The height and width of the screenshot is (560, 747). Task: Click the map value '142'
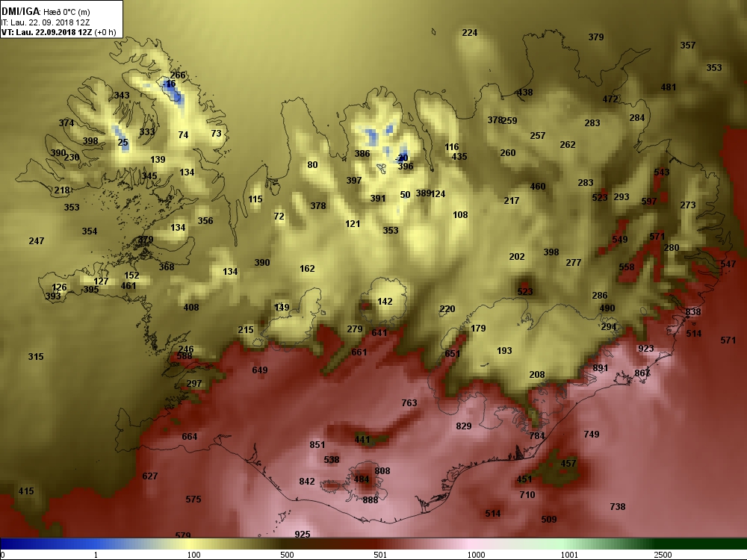(385, 301)
